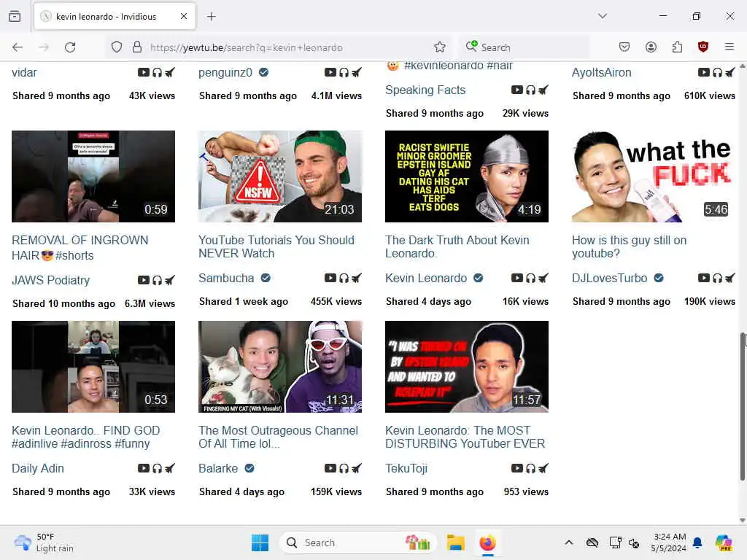
Task: Switch Invidious instance icon in vidar row
Action: [x=170, y=72]
